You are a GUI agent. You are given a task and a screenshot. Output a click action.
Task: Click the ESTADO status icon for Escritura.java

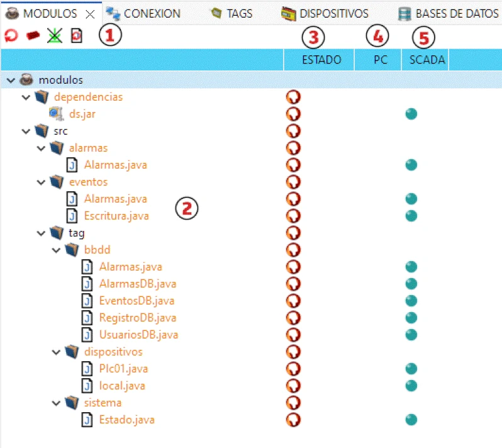tap(293, 216)
